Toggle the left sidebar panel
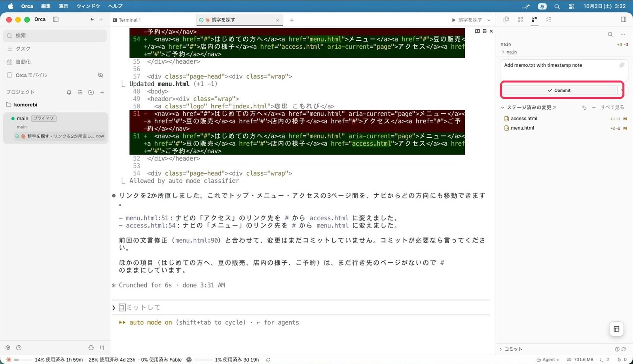This screenshot has width=633, height=364. (56, 19)
